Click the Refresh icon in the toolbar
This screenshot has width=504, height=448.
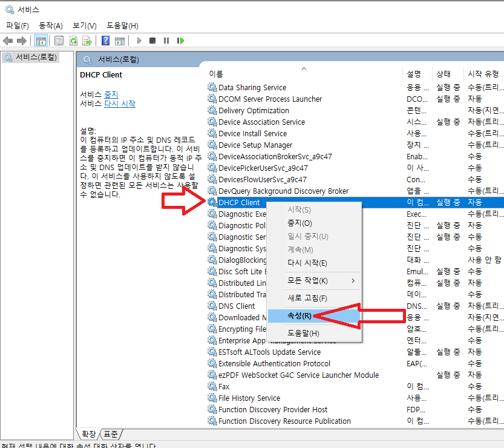pos(73,41)
